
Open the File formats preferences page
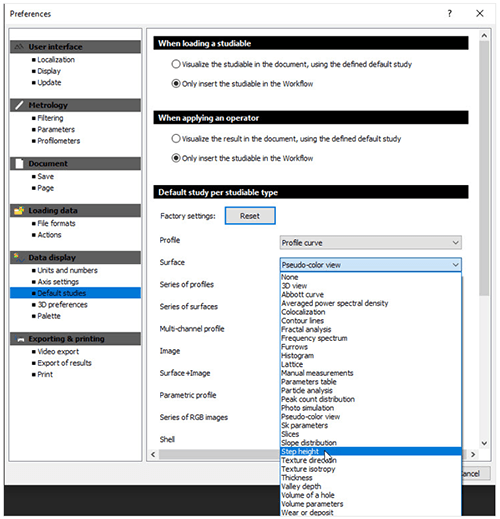point(56,223)
